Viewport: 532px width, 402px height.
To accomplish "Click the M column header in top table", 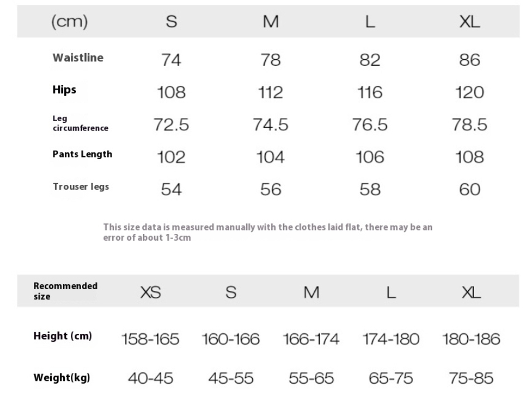I will 271,22.
